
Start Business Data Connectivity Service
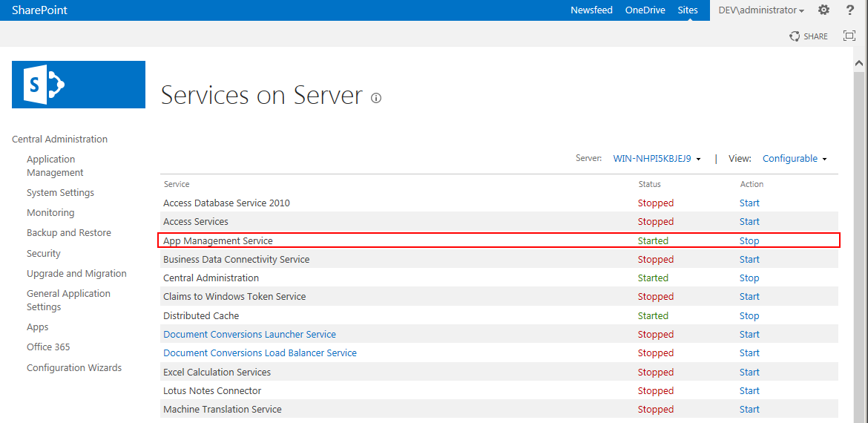click(749, 259)
